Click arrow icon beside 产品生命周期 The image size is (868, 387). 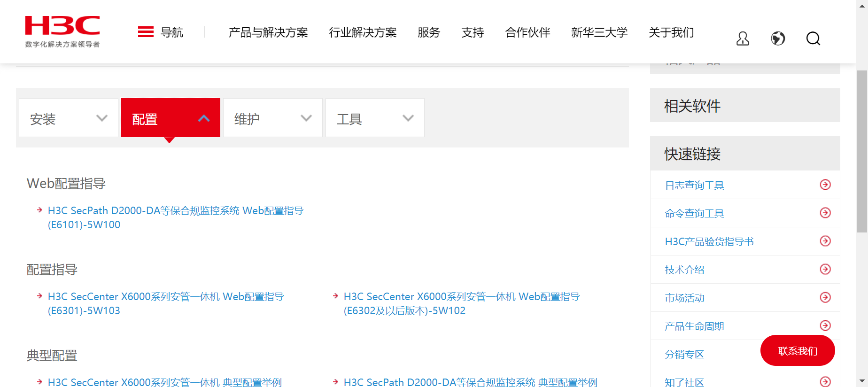click(825, 325)
